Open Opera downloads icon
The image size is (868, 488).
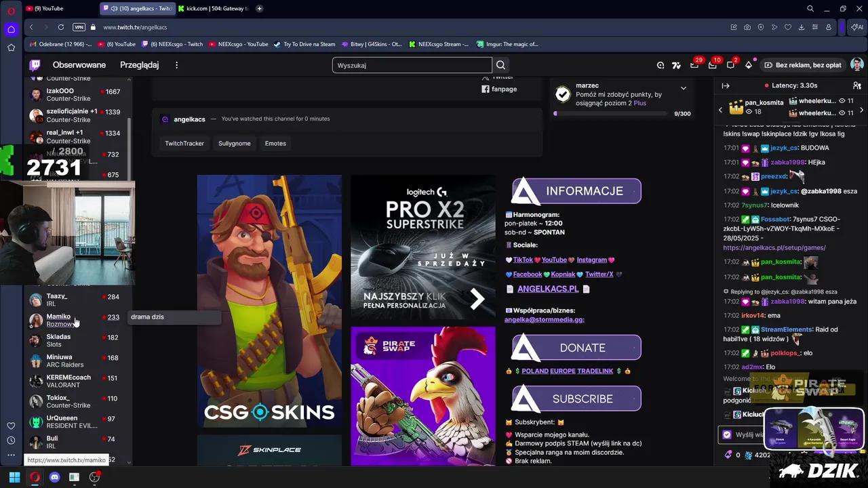[801, 27]
